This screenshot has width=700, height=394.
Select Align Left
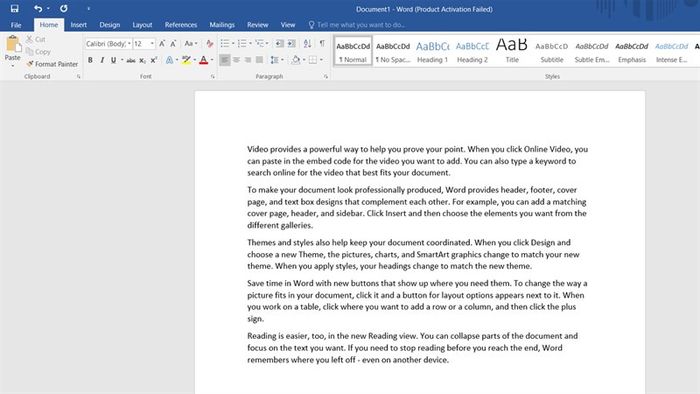click(225, 60)
